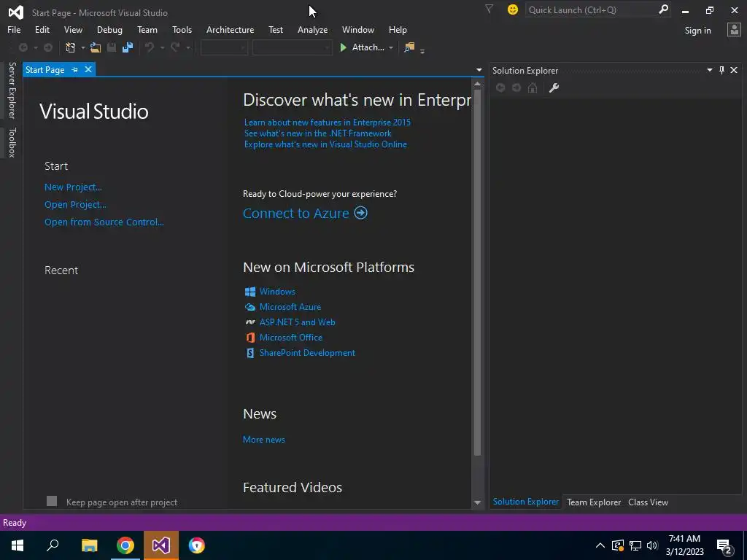Click the Start Page vertical scrollbar thumb

tap(477, 271)
